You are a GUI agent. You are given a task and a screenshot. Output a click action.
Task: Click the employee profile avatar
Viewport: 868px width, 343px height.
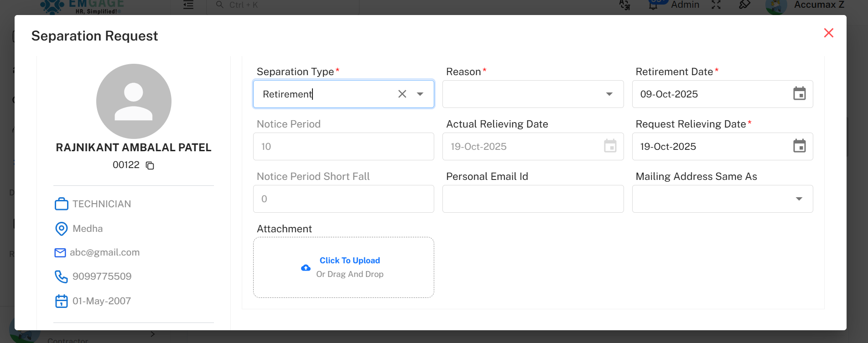[x=134, y=101]
